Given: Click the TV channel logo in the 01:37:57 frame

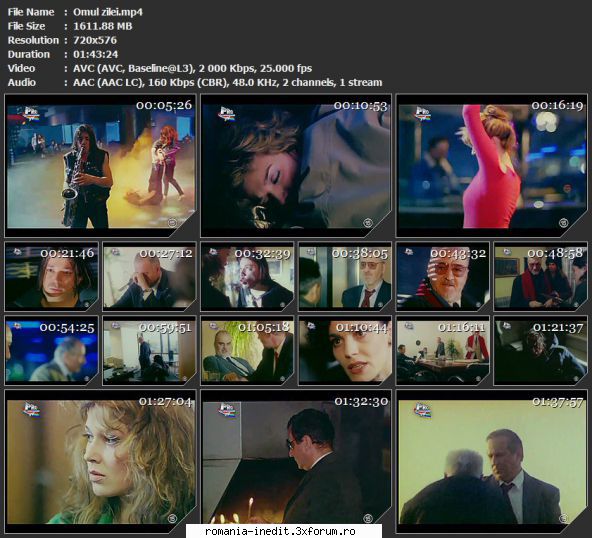Looking at the screenshot, I should (422, 409).
